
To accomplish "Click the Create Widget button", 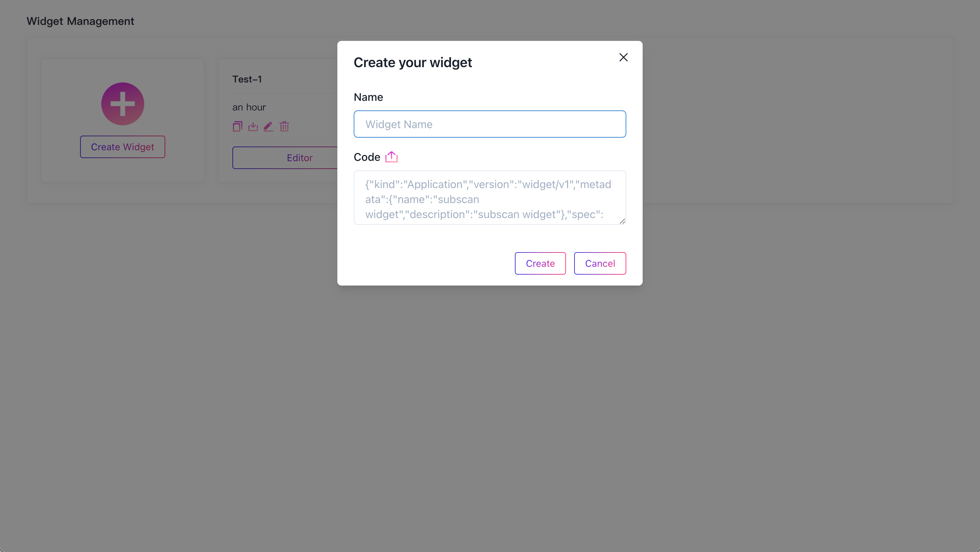I will pos(123,147).
